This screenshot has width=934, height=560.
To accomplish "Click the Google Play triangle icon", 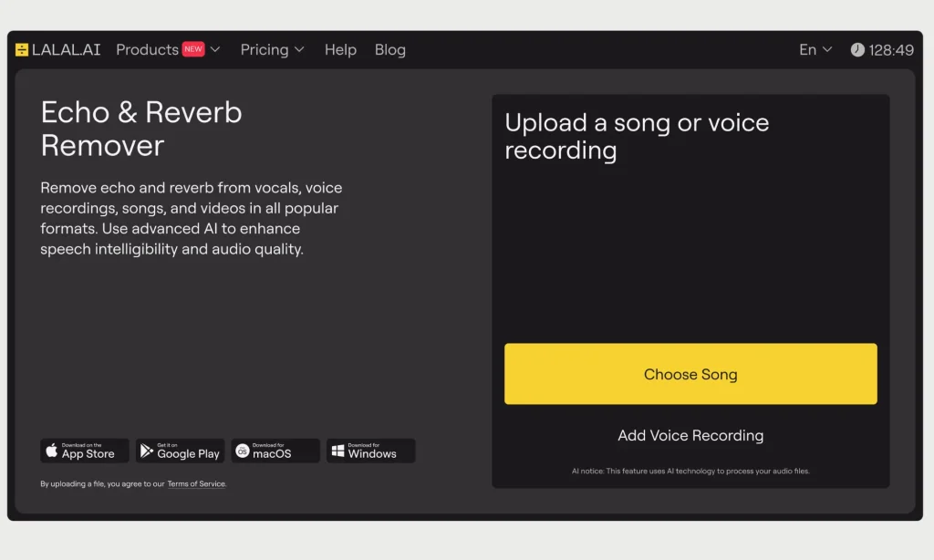I will (x=147, y=451).
